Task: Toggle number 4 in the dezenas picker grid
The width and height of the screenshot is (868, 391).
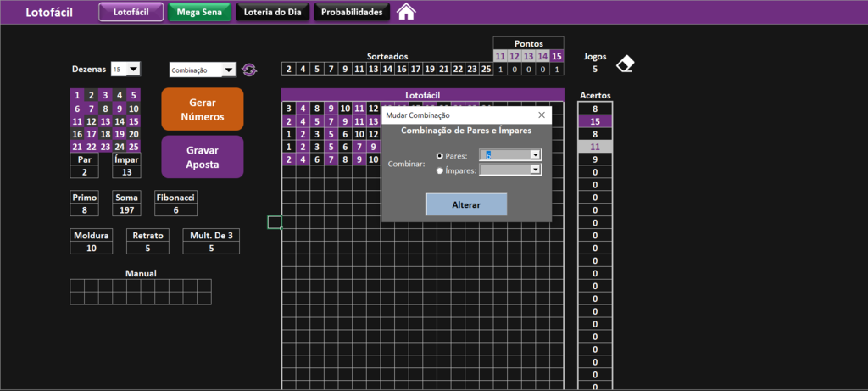Action: pos(120,95)
